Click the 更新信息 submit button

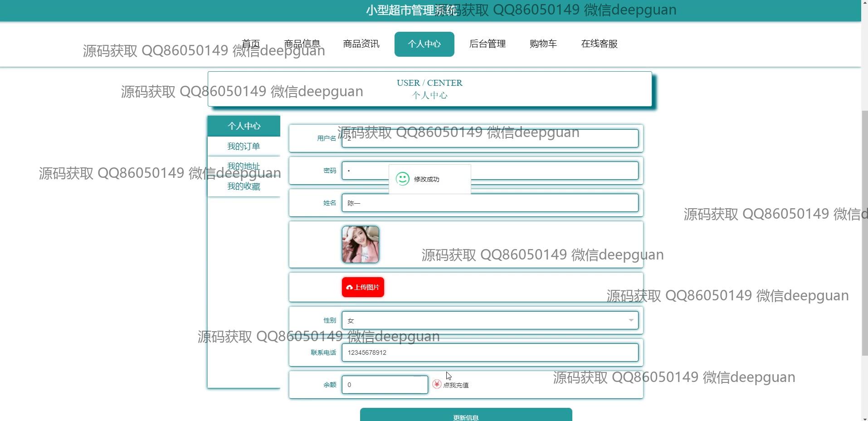(x=466, y=416)
